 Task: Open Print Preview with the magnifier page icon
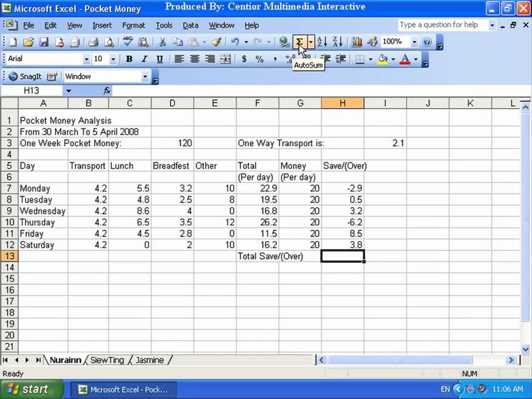click(x=109, y=42)
